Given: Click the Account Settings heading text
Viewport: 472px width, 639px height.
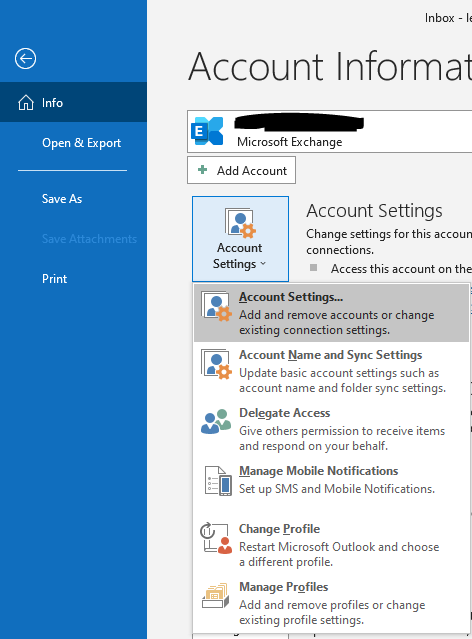Looking at the screenshot, I should click(374, 211).
